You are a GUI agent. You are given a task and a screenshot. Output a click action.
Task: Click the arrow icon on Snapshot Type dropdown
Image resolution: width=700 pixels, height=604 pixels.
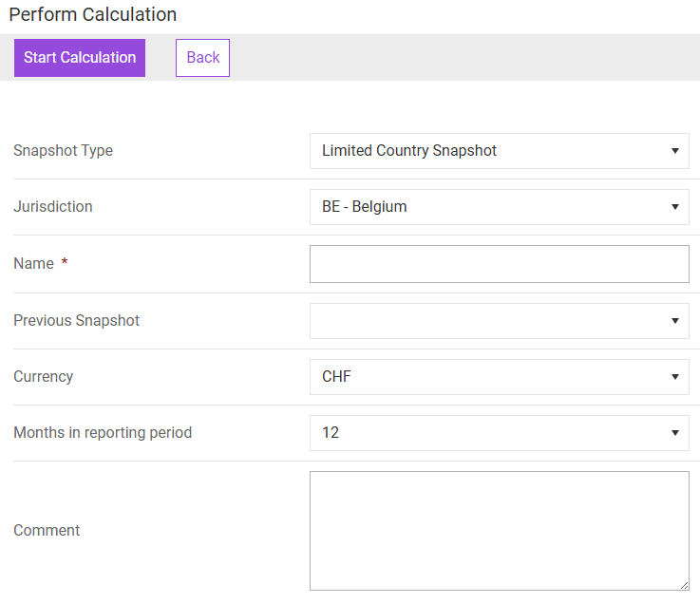coord(674,151)
